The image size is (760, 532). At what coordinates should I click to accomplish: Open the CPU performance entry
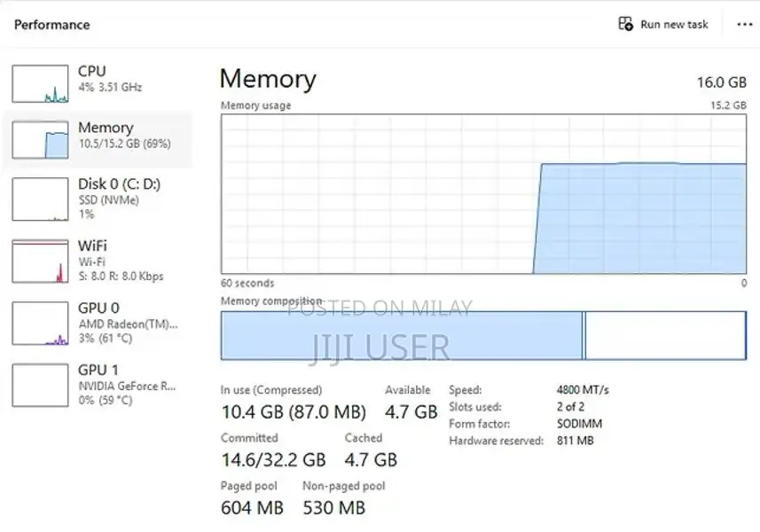coord(92,71)
